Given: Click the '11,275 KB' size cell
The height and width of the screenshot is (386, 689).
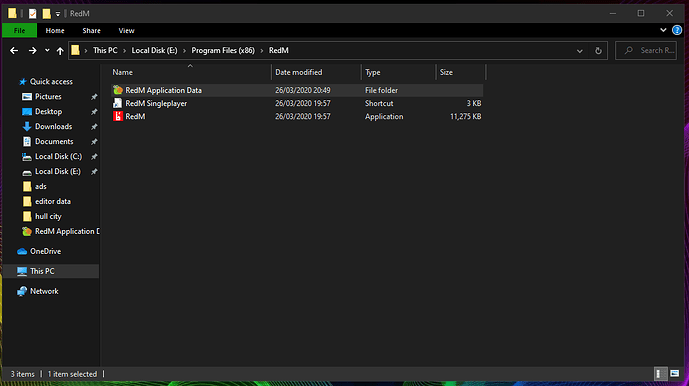Looking at the screenshot, I should pyautogui.click(x=465, y=117).
